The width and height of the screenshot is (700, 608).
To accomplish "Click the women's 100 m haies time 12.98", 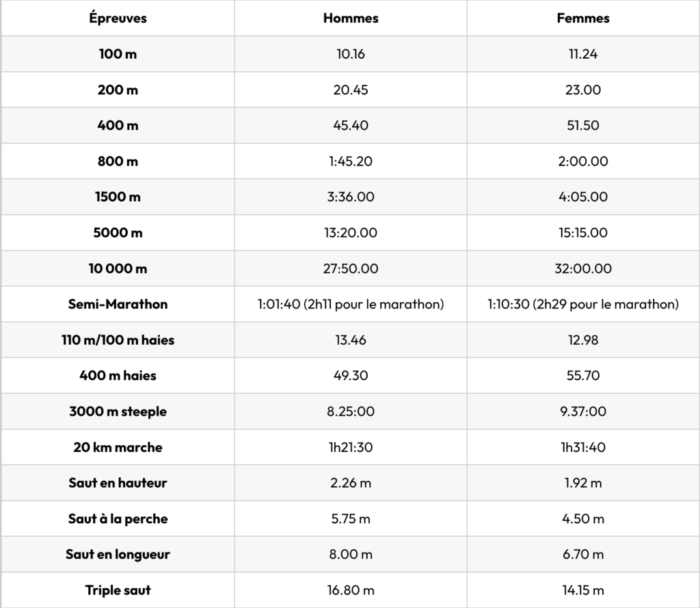I will [583, 340].
